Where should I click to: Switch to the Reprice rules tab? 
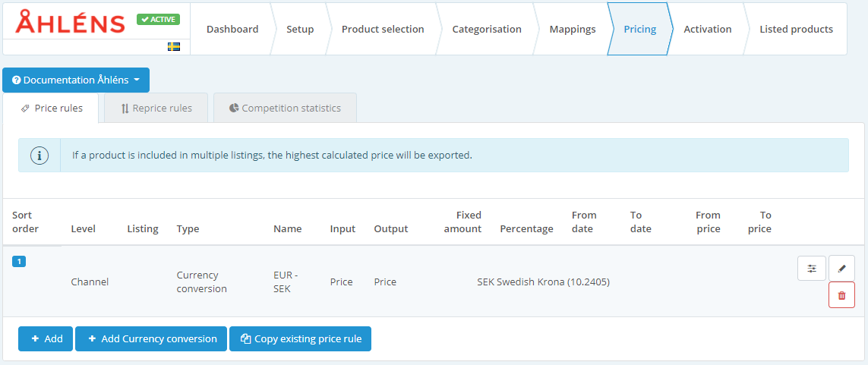(156, 108)
